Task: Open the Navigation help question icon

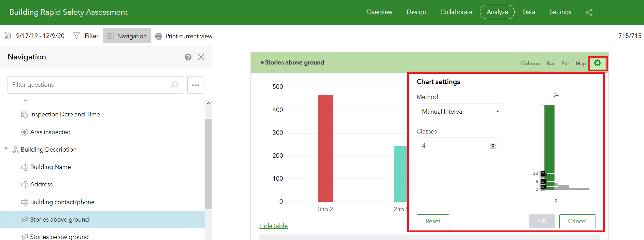Action: pyautogui.click(x=188, y=57)
